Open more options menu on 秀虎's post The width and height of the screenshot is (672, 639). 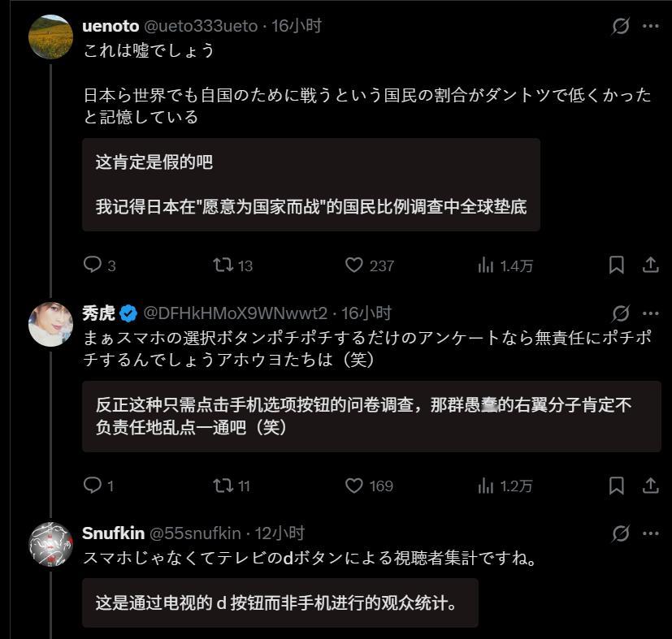coord(651,313)
